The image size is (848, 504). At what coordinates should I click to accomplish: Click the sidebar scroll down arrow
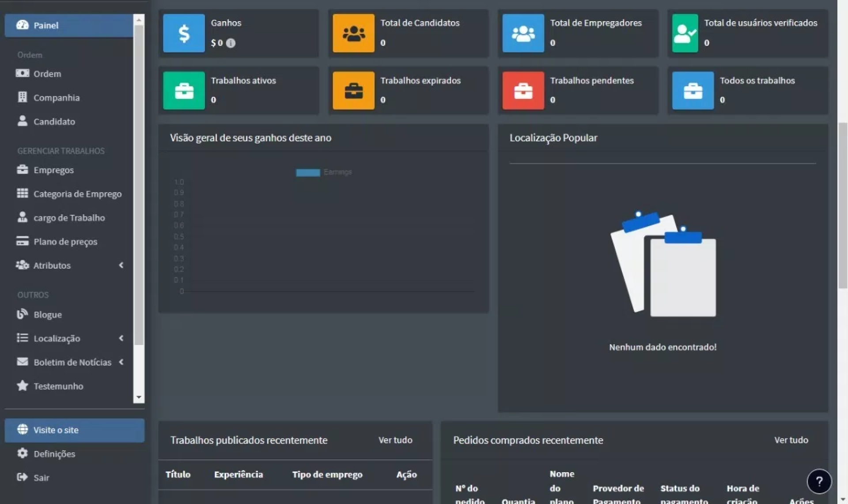pos(139,397)
